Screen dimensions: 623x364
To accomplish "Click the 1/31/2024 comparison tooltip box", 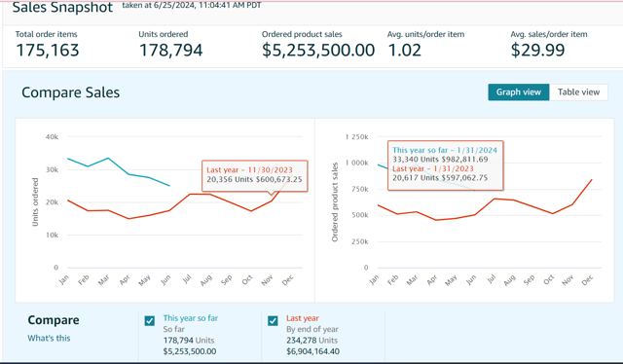I will (x=446, y=165).
